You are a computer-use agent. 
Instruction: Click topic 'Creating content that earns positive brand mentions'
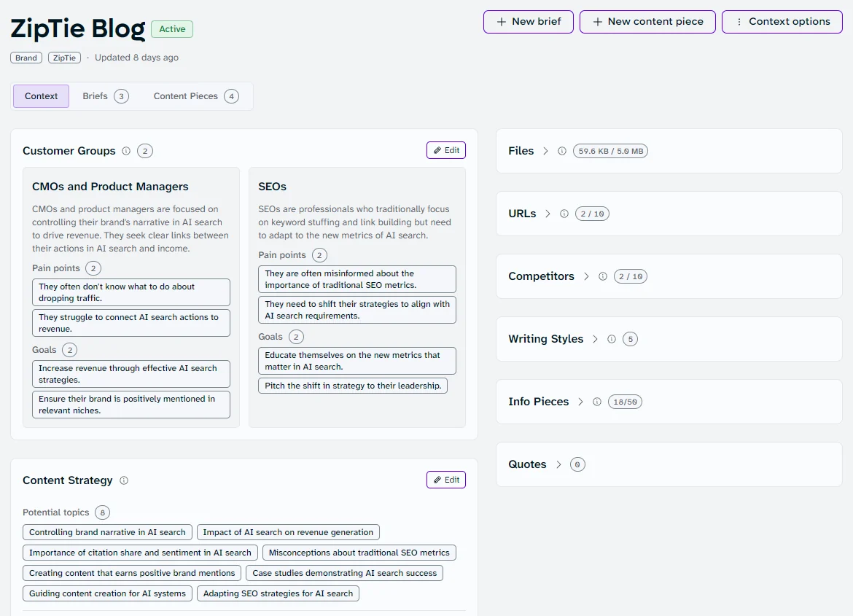click(x=132, y=573)
